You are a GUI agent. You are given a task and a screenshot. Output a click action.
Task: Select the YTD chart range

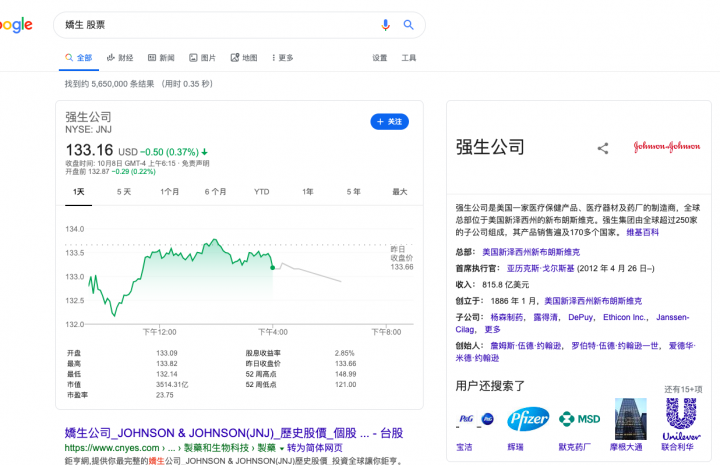click(x=262, y=191)
